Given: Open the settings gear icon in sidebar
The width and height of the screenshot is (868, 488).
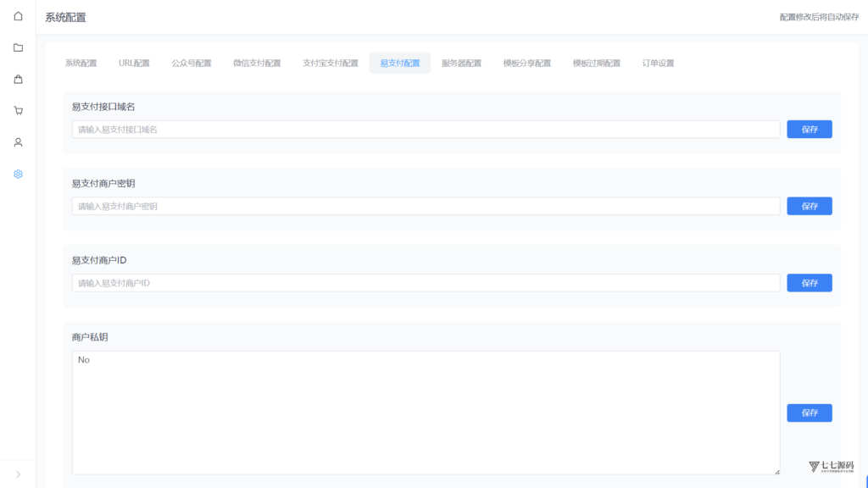Looking at the screenshot, I should pyautogui.click(x=19, y=174).
